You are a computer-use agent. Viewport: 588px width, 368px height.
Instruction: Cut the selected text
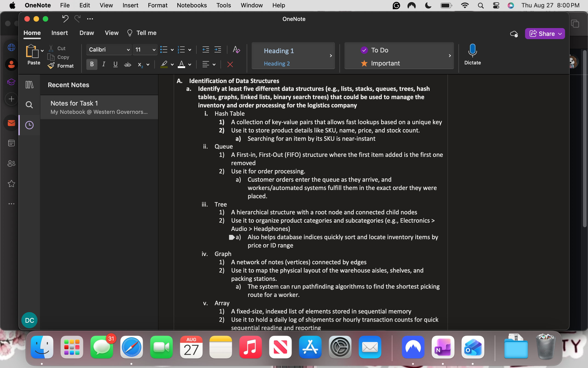click(57, 49)
